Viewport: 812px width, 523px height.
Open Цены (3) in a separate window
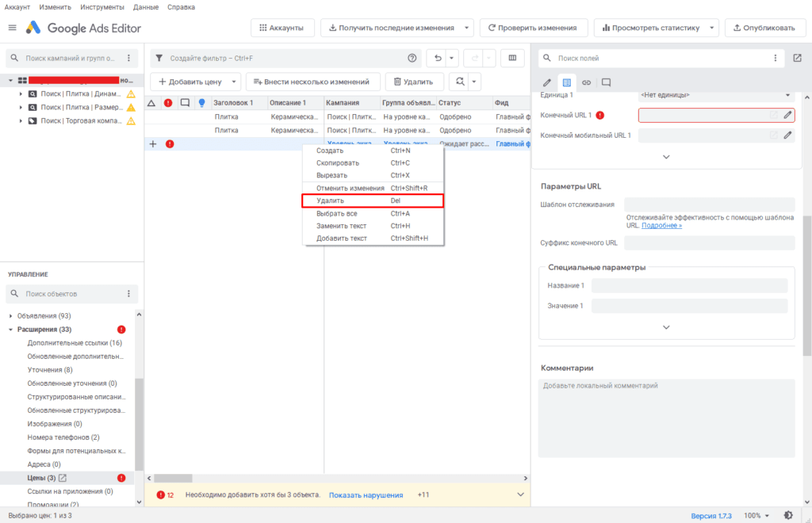[x=63, y=478]
